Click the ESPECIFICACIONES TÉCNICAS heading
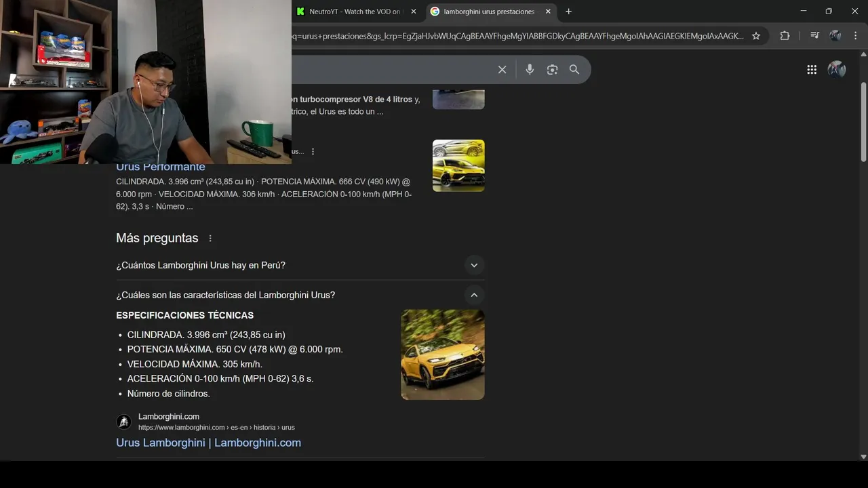Screen dimensions: 868x488 coord(184,315)
